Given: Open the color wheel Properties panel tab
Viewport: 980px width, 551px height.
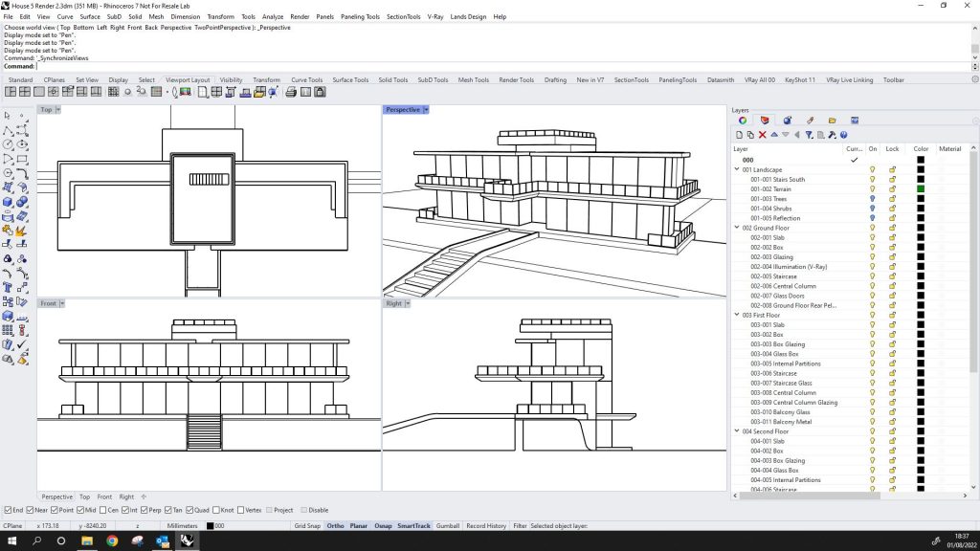Looking at the screenshot, I should [743, 121].
